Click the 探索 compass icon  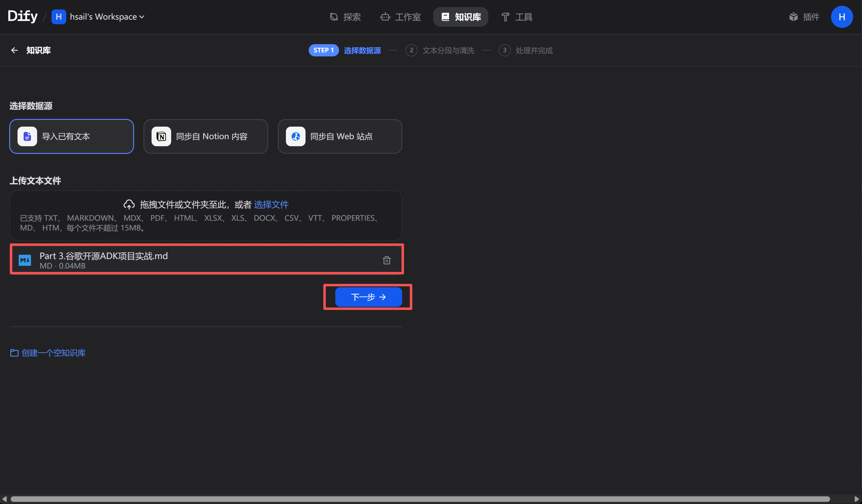click(334, 17)
